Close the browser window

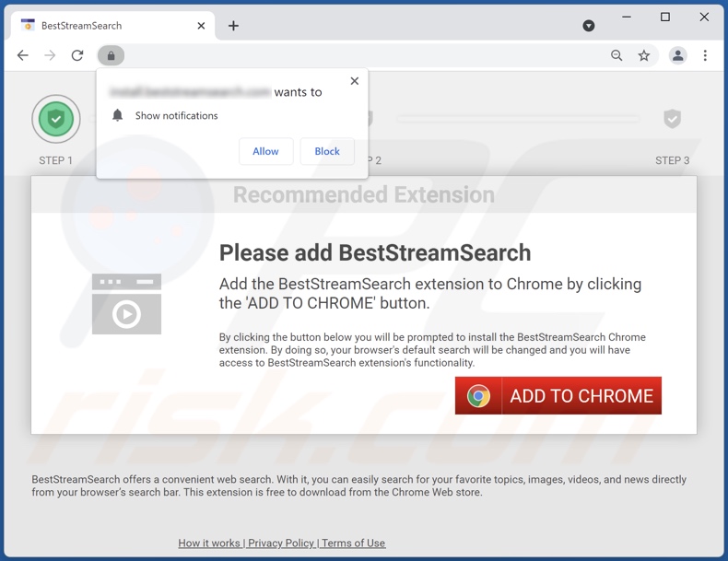(704, 18)
